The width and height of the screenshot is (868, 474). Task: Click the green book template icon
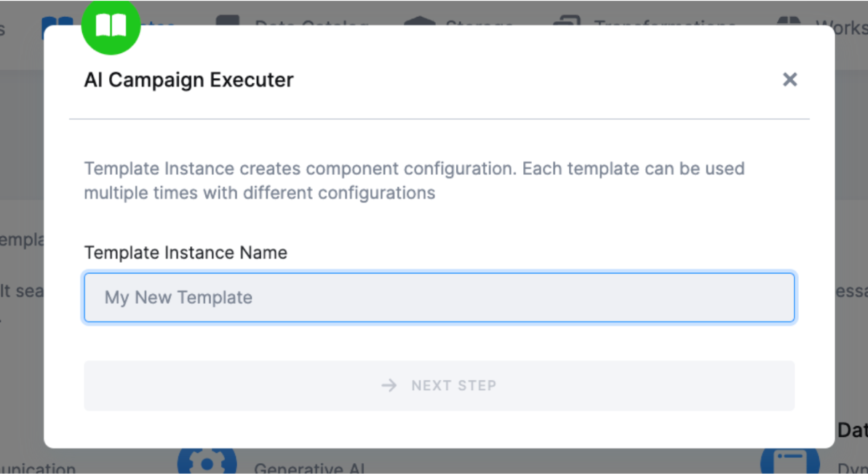111,26
